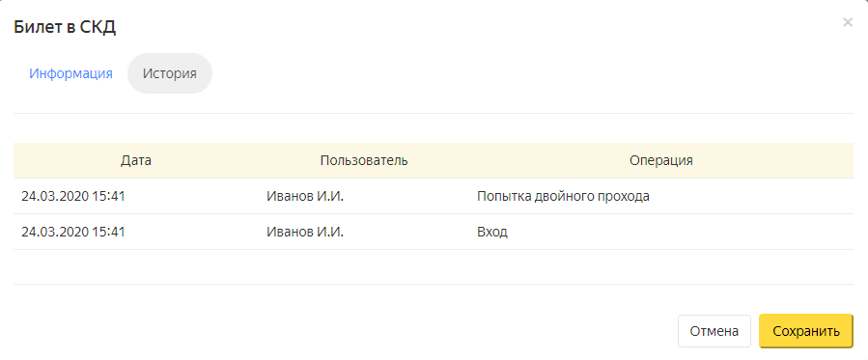
Task: Select the Вход operation cell
Action: pyautogui.click(x=492, y=232)
